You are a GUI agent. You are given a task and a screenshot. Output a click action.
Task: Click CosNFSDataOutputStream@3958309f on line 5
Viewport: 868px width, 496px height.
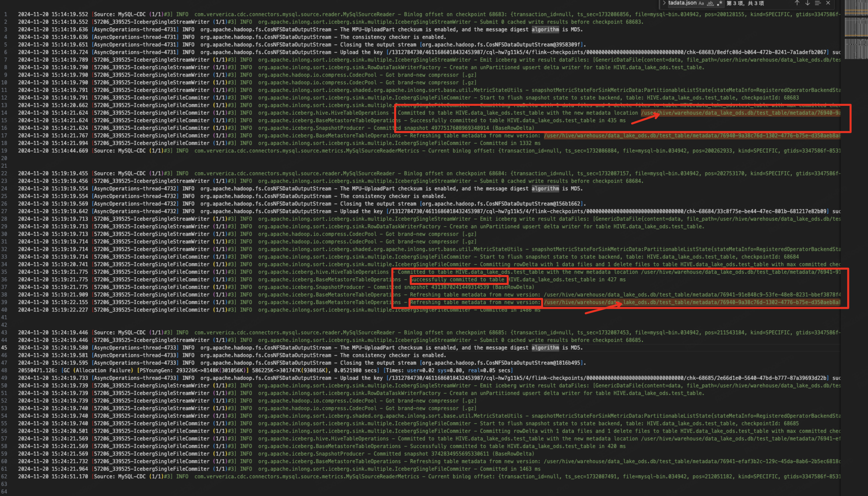tap(535, 45)
